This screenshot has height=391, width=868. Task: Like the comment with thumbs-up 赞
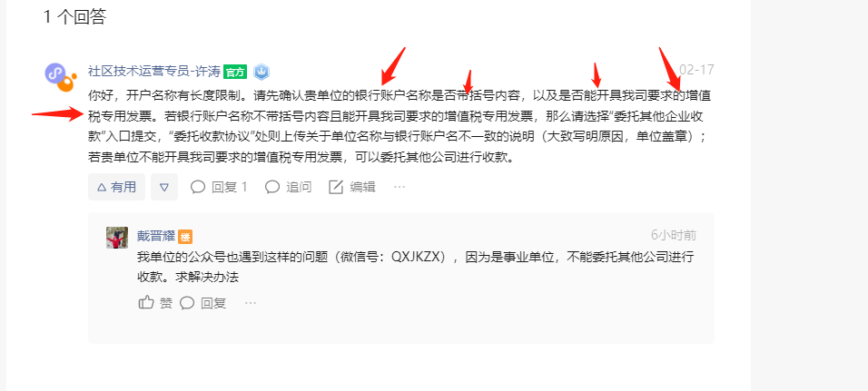click(x=155, y=302)
